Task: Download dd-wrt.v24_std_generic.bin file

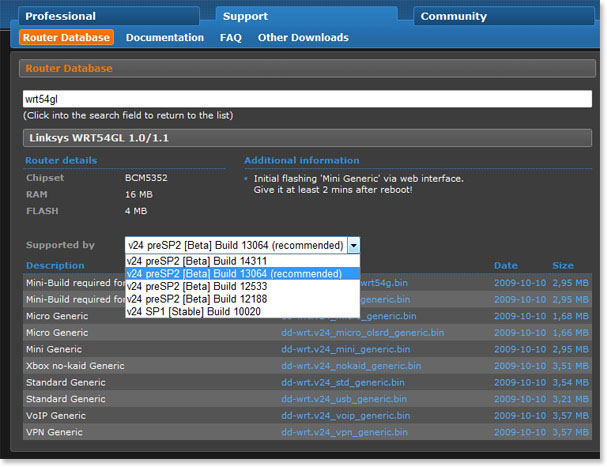Action: click(343, 383)
